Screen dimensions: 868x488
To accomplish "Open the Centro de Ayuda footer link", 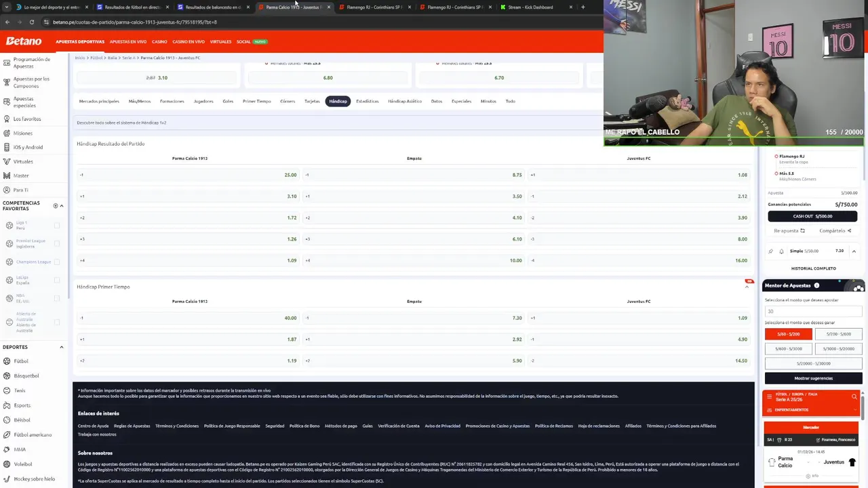I will coord(93,426).
